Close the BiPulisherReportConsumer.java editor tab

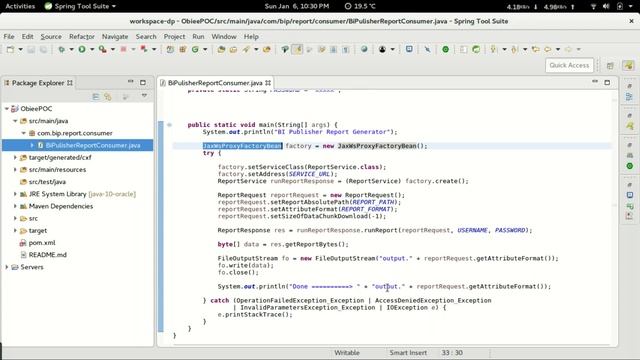click(x=268, y=83)
